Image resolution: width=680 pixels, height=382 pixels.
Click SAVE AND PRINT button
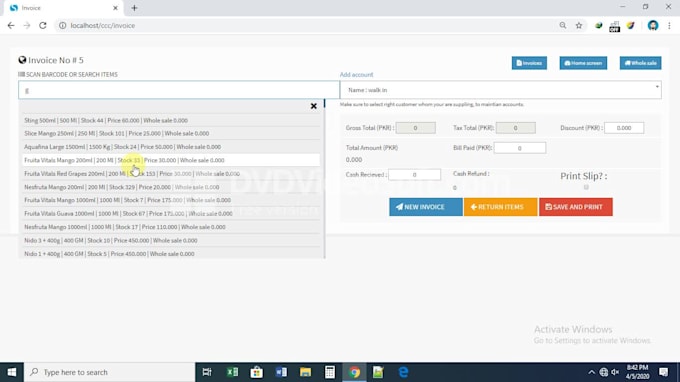(575, 207)
